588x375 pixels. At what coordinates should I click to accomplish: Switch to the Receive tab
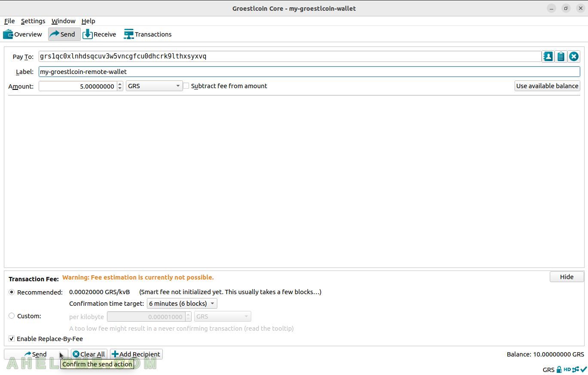coord(99,34)
